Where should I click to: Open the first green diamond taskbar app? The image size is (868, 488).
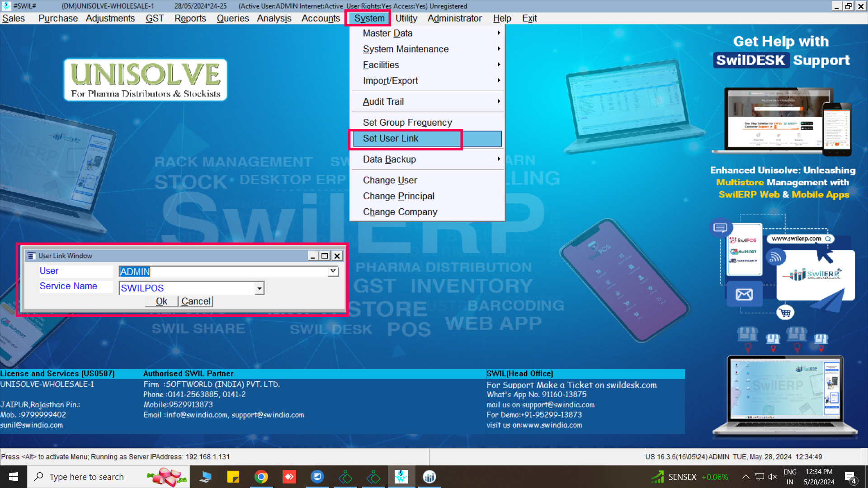pos(345,477)
